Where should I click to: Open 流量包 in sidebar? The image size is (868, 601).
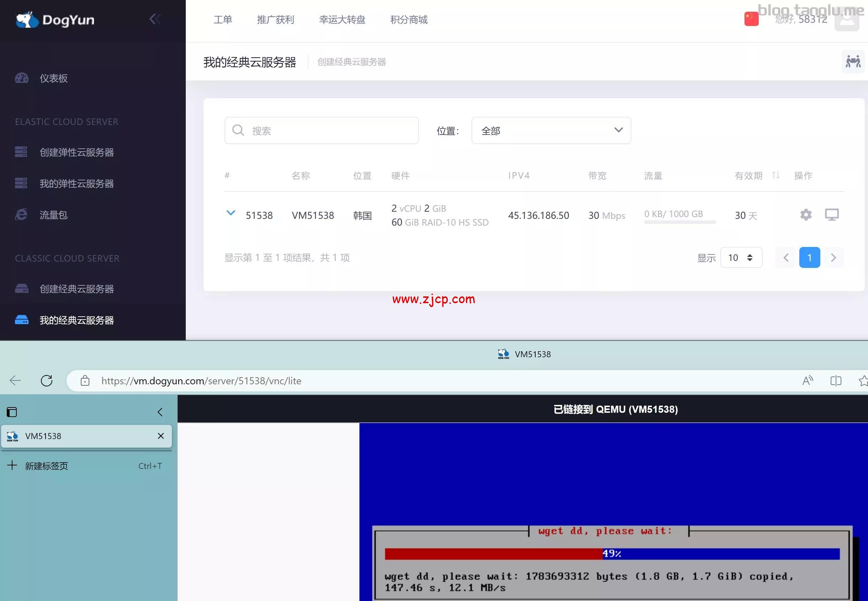coord(53,215)
